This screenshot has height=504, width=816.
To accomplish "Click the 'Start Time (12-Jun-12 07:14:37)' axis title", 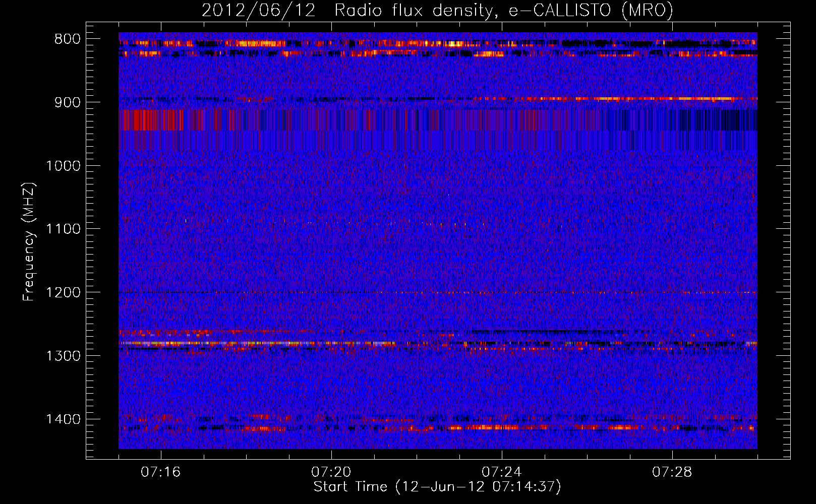I will 437,487.
